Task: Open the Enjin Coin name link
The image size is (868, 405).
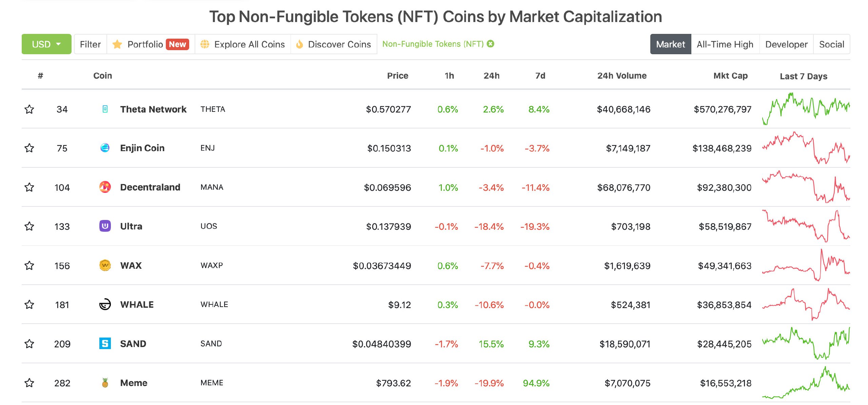Action: (142, 148)
